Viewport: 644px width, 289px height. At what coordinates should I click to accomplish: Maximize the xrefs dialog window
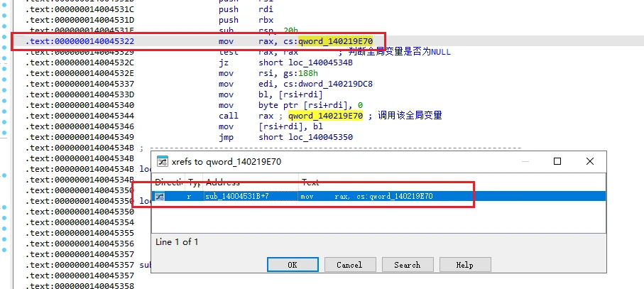[x=557, y=161]
